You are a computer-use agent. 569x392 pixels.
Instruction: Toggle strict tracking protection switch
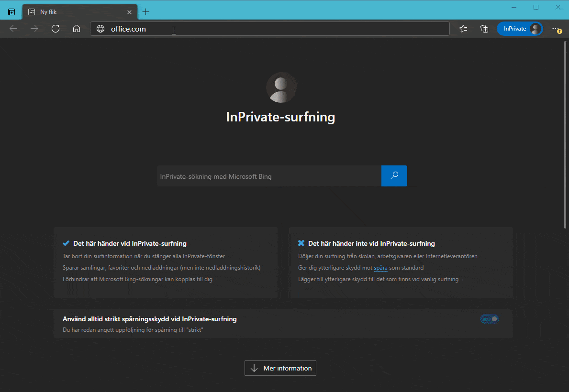(490, 319)
